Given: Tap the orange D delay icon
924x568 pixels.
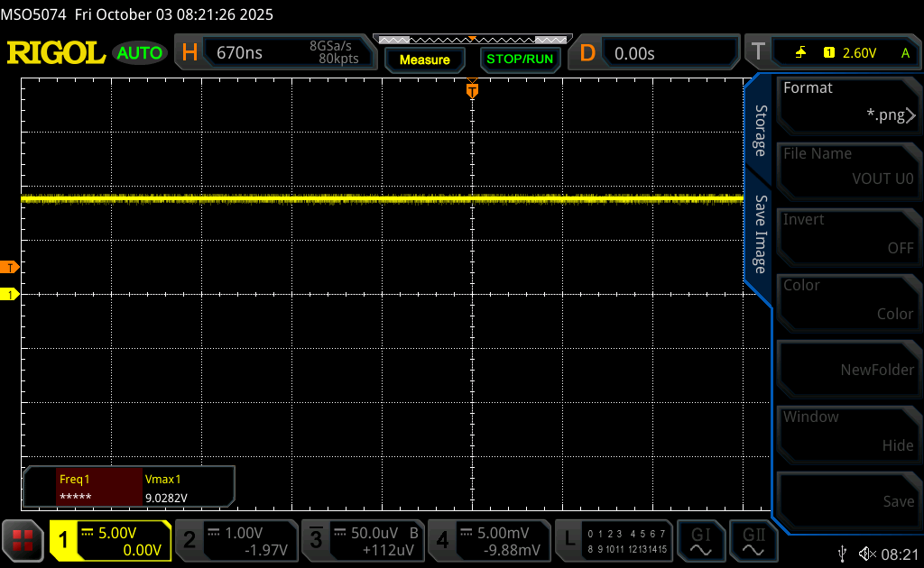Looking at the screenshot, I should [x=587, y=53].
